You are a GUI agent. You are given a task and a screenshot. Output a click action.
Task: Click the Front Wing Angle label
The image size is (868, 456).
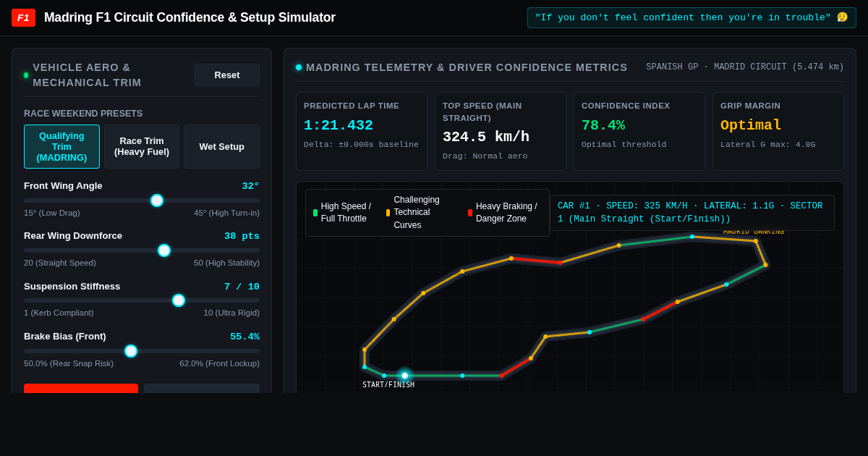(63, 186)
